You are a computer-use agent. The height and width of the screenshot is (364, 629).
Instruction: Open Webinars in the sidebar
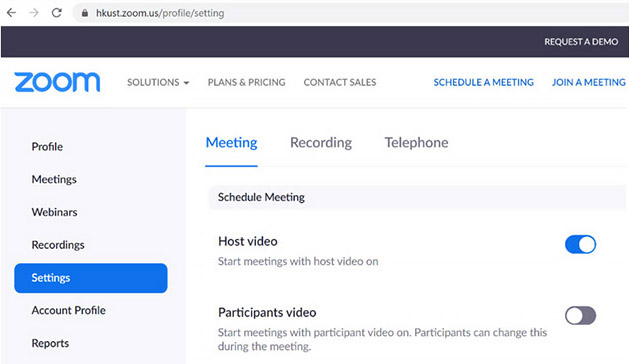click(55, 212)
